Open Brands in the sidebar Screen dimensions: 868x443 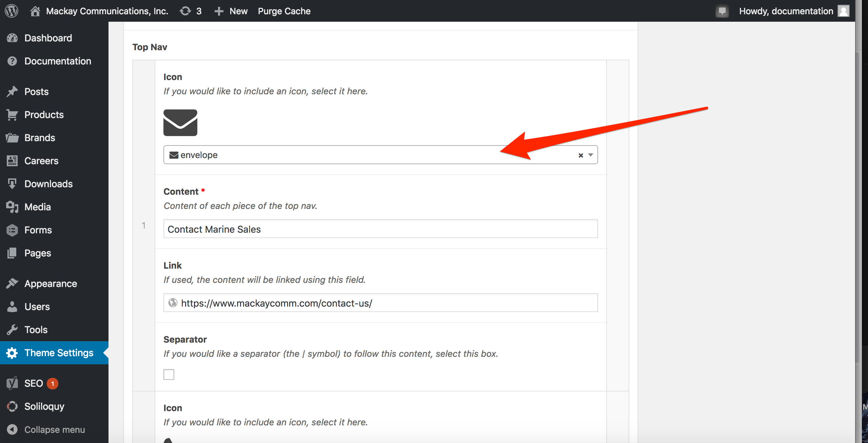[x=54, y=138]
